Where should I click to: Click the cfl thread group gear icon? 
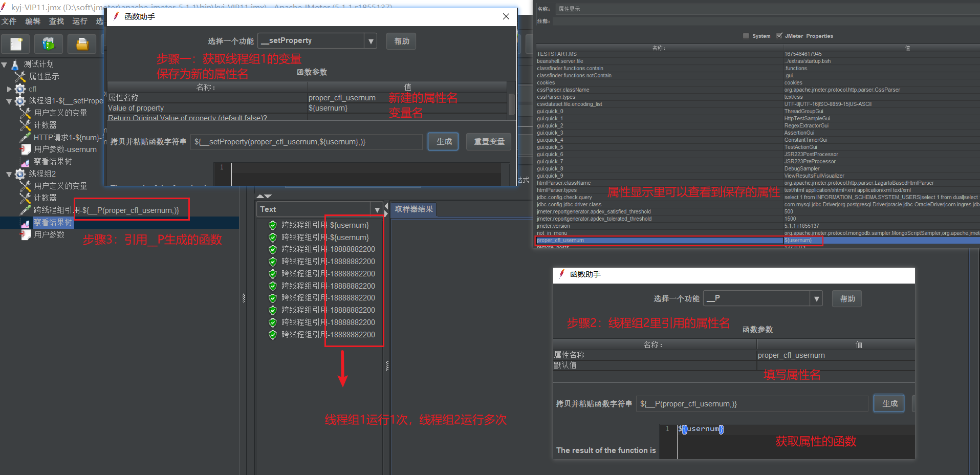tap(20, 89)
